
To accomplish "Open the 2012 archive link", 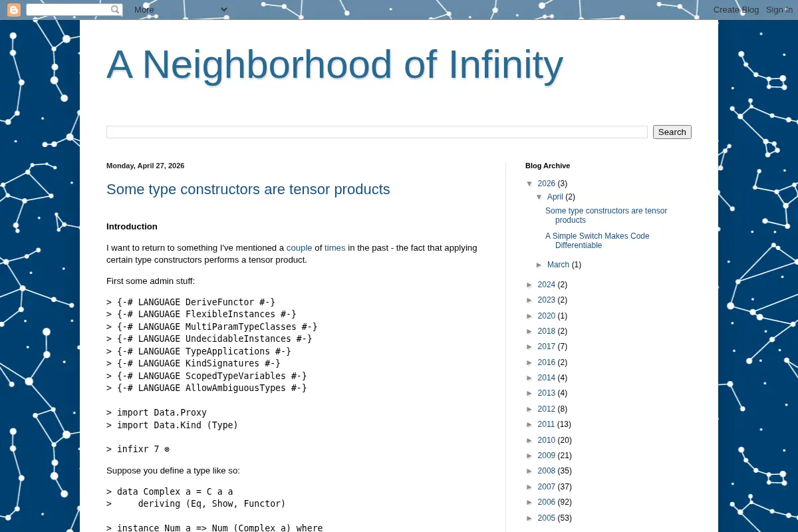I will tap(547, 409).
